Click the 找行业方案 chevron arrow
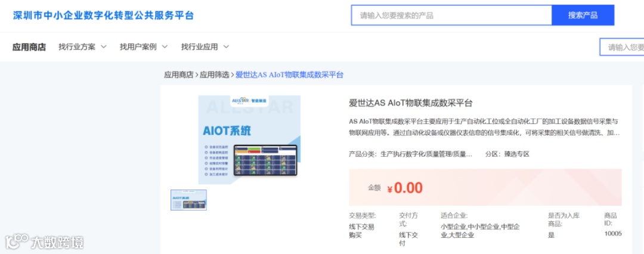 104,47
